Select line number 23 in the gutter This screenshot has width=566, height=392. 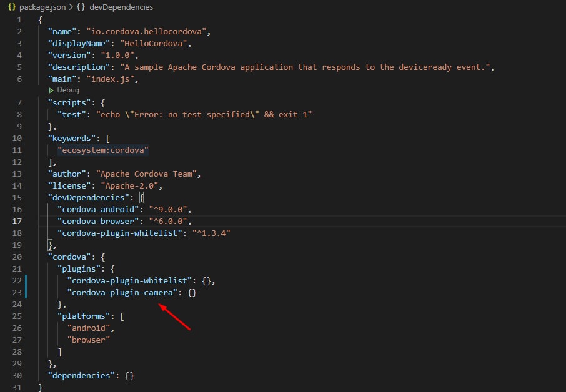click(18, 292)
